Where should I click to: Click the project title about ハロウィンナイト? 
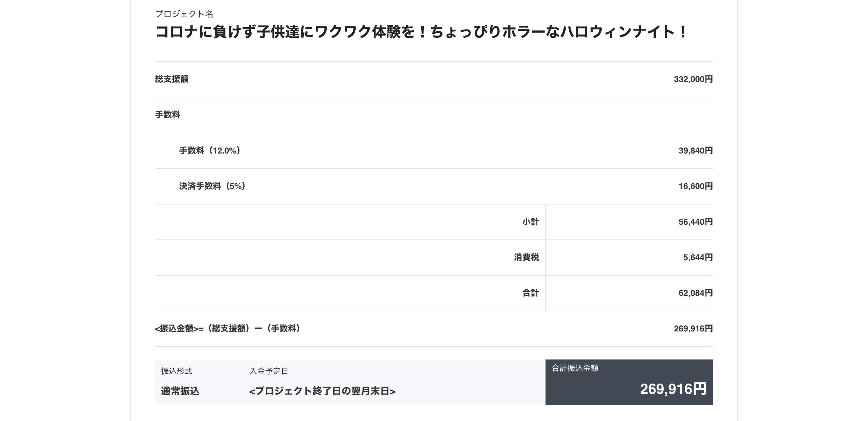click(x=420, y=32)
